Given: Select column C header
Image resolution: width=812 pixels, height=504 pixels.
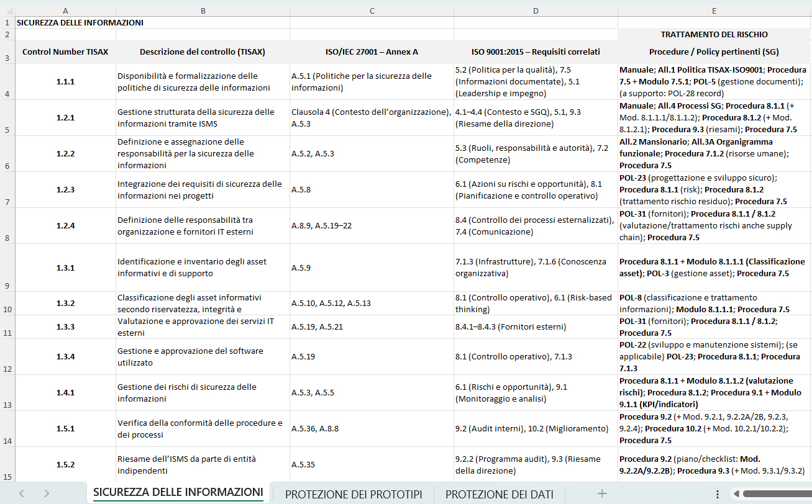Looking at the screenshot, I should pyautogui.click(x=372, y=11).
